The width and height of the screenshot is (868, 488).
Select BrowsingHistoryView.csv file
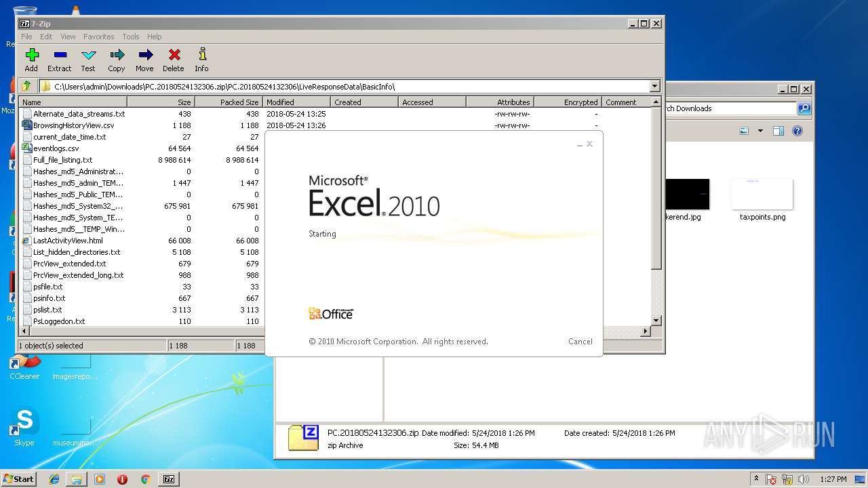(73, 125)
